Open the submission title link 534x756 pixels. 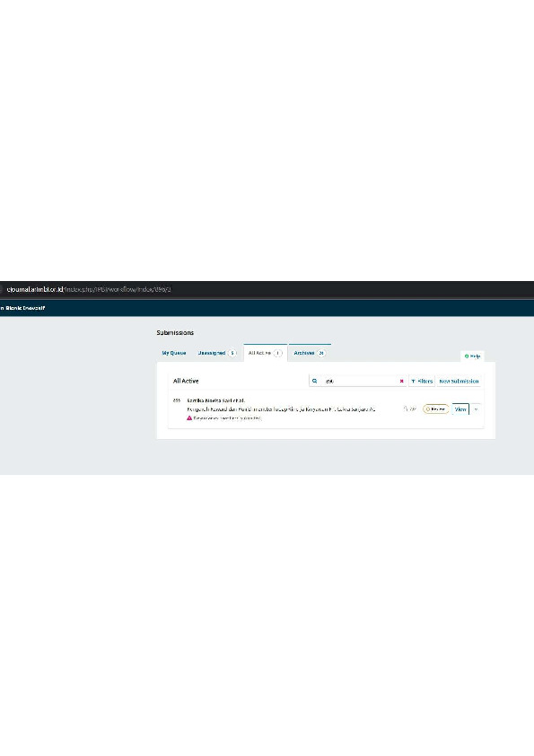pyautogui.click(x=281, y=409)
